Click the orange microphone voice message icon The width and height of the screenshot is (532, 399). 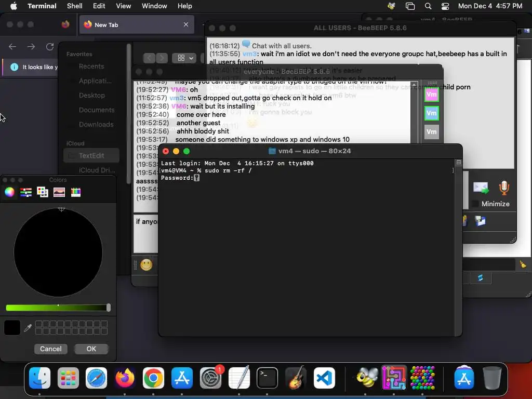pyautogui.click(x=504, y=188)
